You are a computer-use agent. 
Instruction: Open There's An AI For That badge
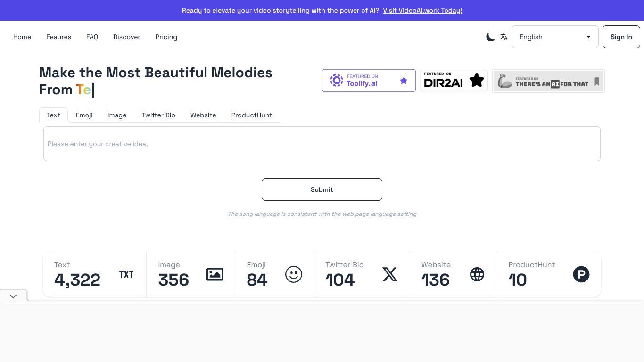coord(548,81)
